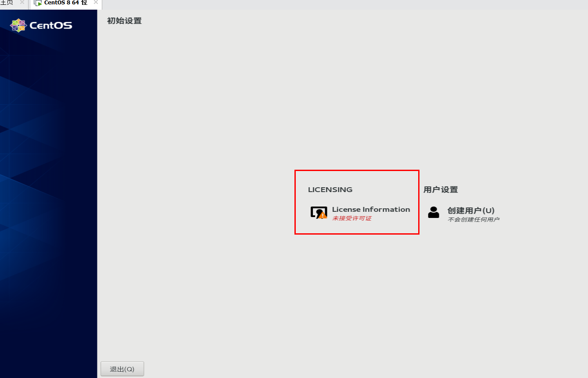This screenshot has height=378, width=588.
Task: Click the CentOS logo in the sidebar
Action: tap(19, 25)
